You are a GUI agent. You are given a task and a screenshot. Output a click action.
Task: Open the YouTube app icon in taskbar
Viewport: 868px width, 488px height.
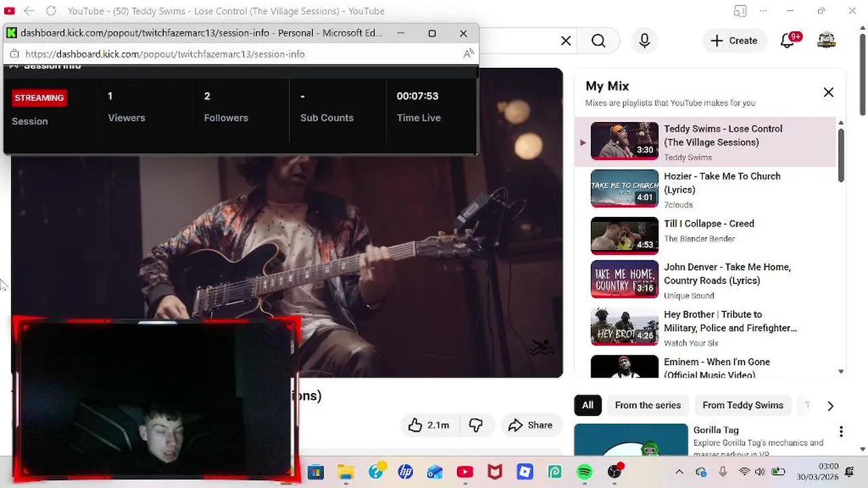pos(465,472)
